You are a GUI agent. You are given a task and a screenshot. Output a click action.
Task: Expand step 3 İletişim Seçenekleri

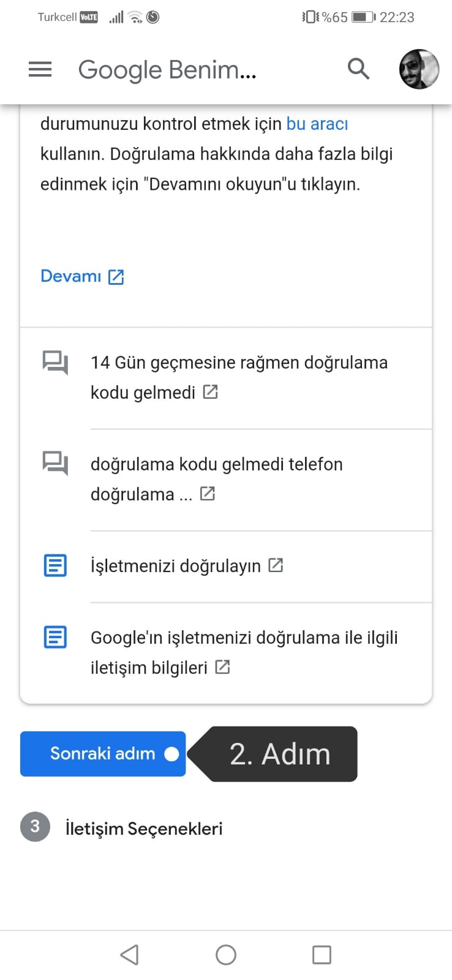[x=144, y=829]
